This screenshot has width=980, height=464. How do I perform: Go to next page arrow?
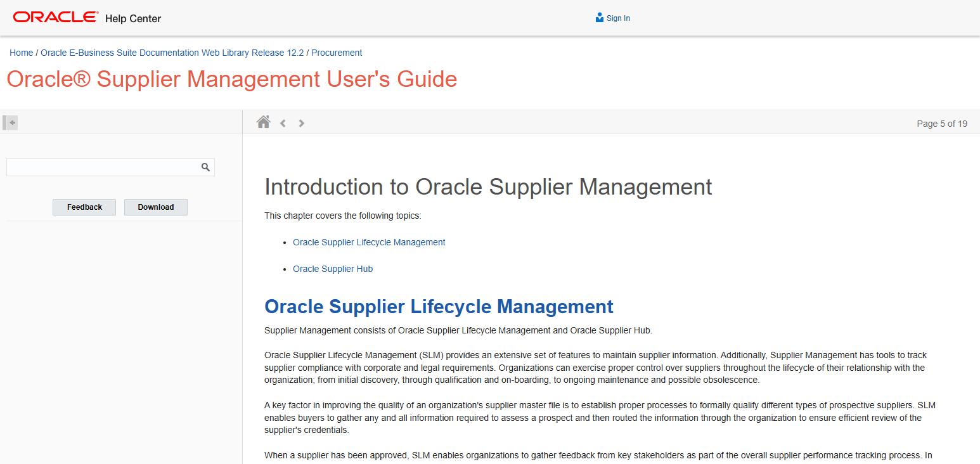[x=302, y=123]
